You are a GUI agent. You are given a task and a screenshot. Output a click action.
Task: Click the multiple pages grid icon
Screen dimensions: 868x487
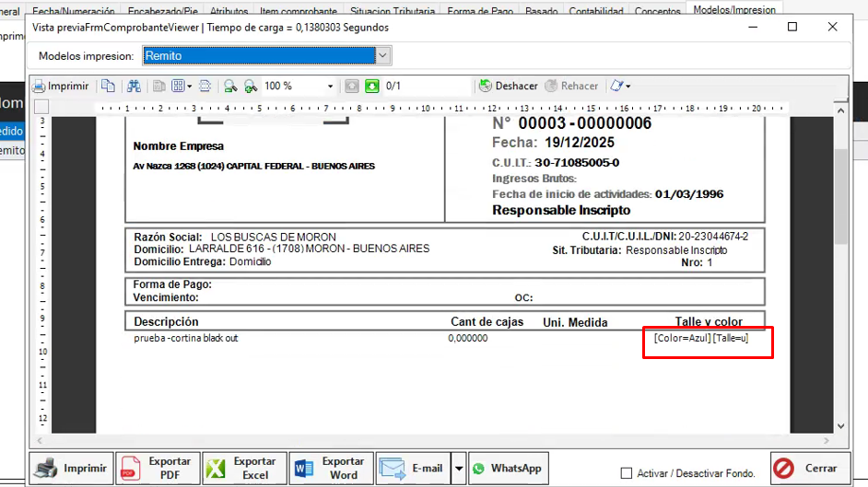tap(178, 86)
